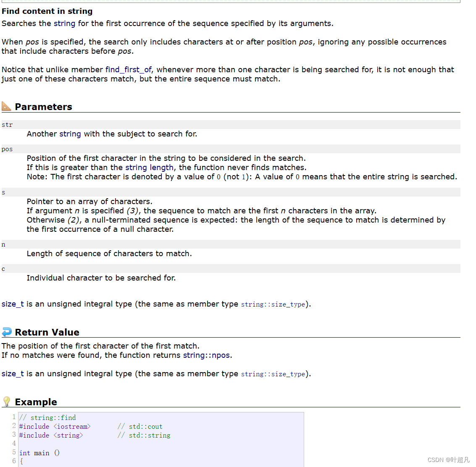Click the Example section heading
Viewport: 476px width, 467px height.
(x=36, y=402)
